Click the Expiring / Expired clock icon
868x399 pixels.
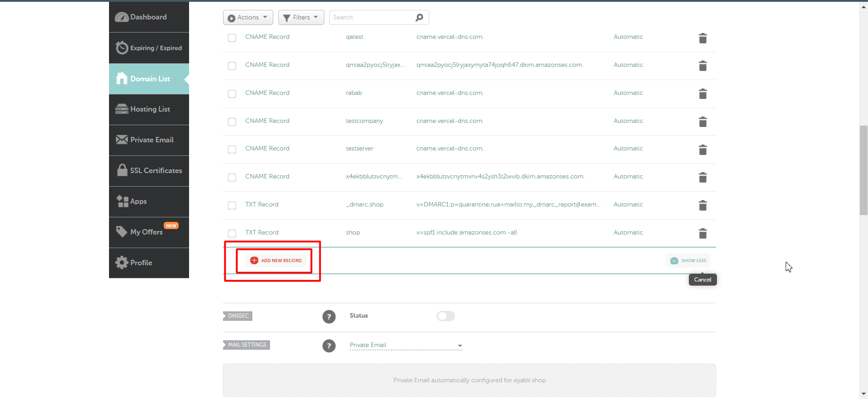(122, 47)
